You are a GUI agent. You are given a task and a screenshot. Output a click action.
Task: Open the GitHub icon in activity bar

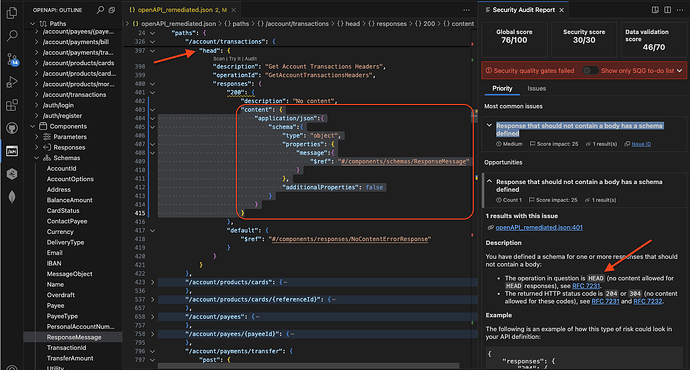pos(12,128)
